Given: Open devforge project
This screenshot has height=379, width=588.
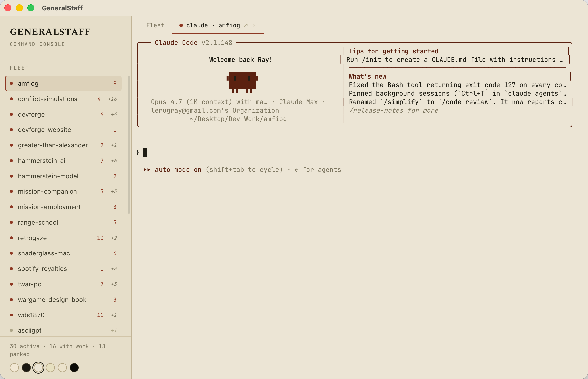Looking at the screenshot, I should pyautogui.click(x=63, y=114).
